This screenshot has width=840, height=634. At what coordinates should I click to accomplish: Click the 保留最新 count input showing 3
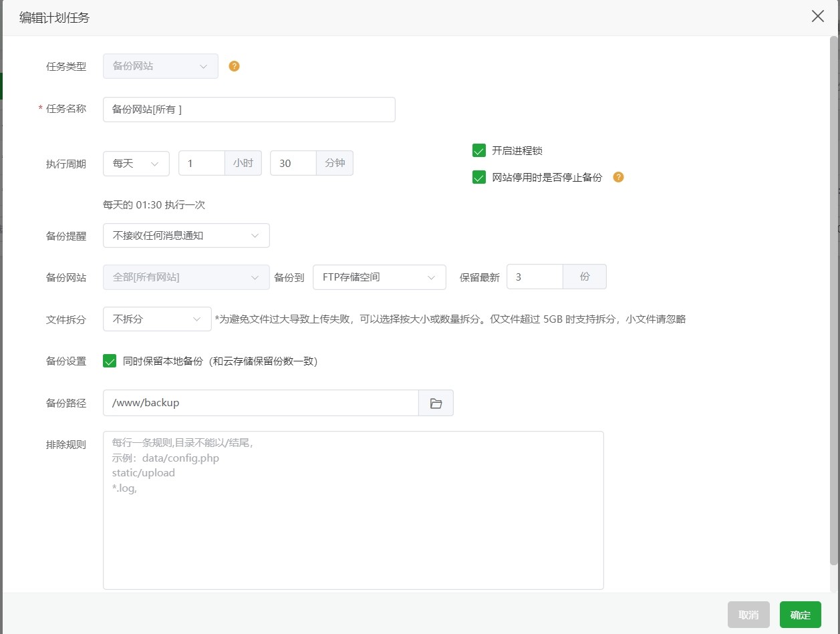click(535, 277)
